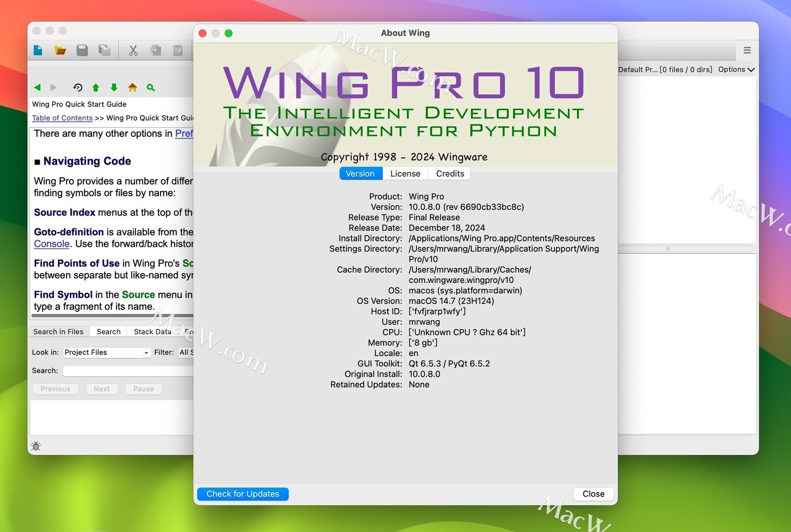Viewport: 791px width, 532px height.
Task: Open the Filter dropdown in Search in Files
Action: pyautogui.click(x=186, y=352)
